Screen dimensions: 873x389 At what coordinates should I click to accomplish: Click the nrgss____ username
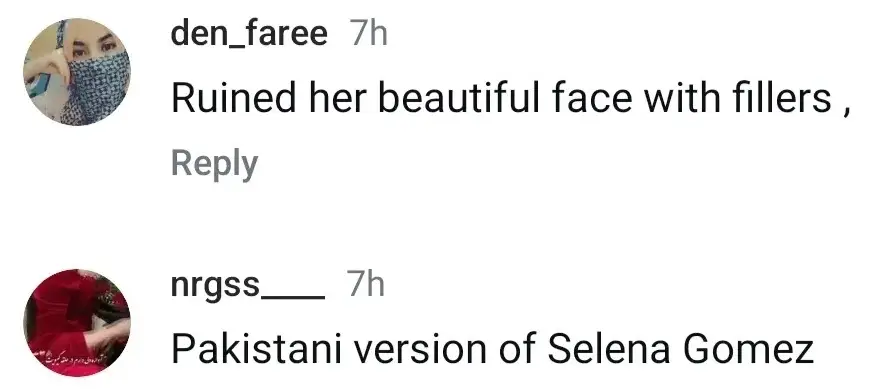coord(248,285)
